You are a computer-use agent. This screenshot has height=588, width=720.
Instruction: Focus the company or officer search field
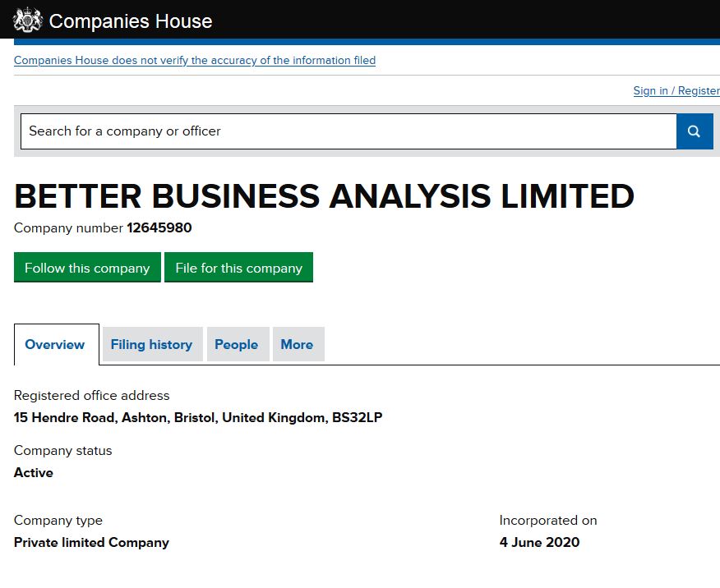pyautogui.click(x=348, y=131)
